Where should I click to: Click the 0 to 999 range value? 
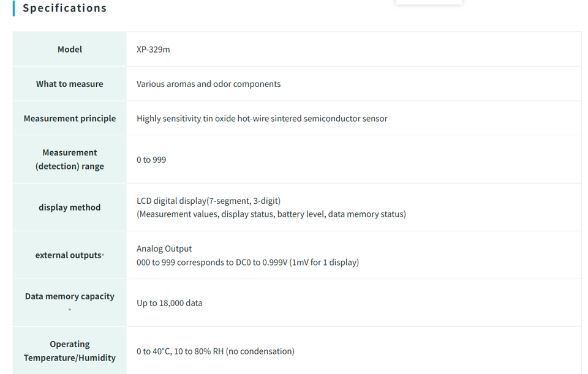coord(151,160)
